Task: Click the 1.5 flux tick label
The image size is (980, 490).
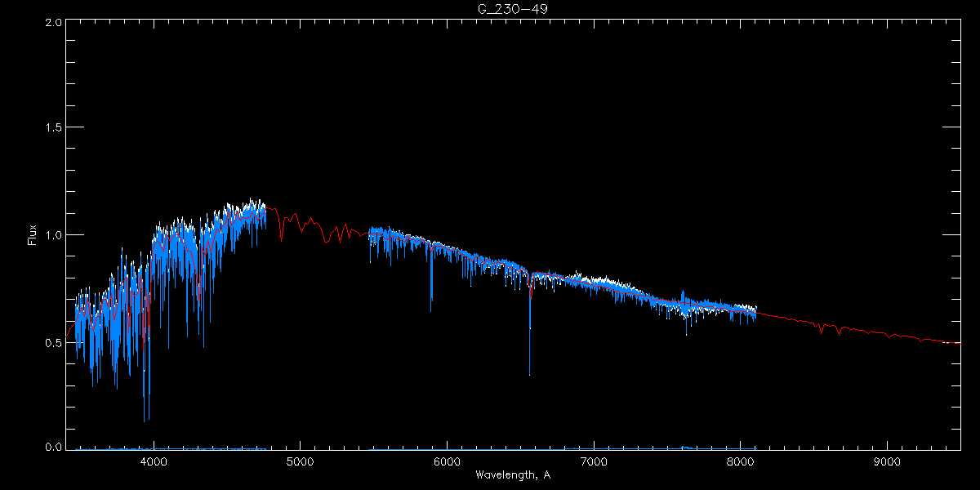Action: pyautogui.click(x=53, y=127)
